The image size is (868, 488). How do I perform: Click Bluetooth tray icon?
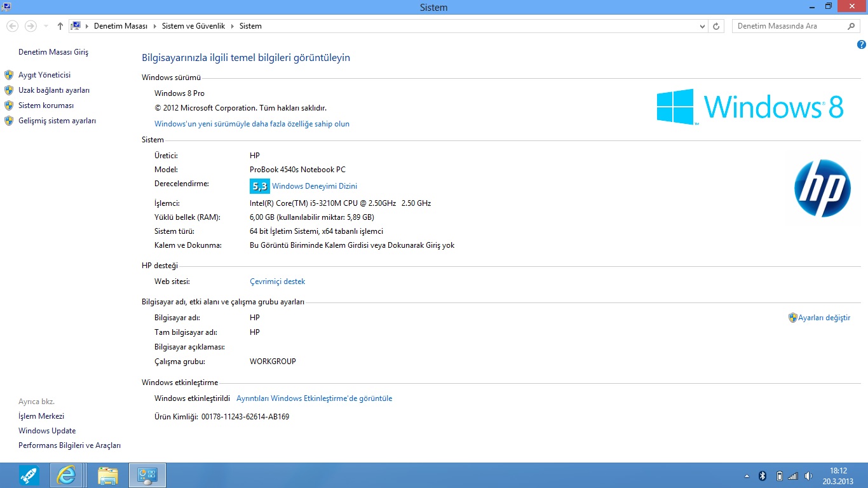click(x=763, y=476)
